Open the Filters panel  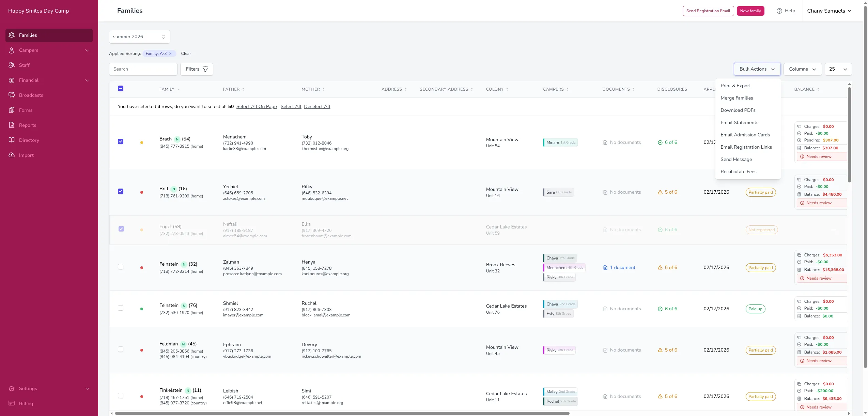[x=197, y=69]
